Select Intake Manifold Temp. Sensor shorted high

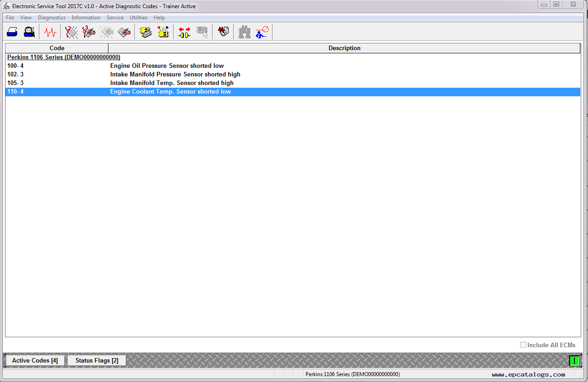(x=172, y=83)
